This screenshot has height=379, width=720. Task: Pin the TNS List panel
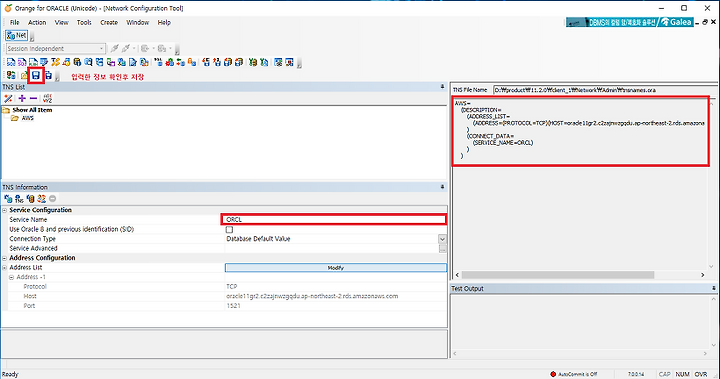442,86
